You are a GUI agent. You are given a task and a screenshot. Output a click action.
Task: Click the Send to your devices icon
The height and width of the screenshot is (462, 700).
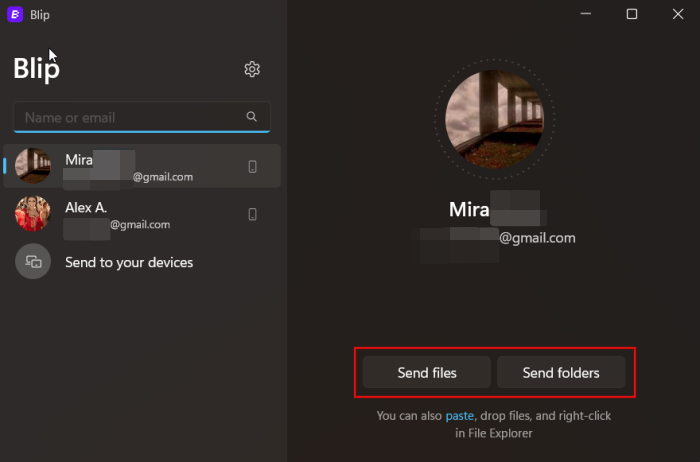coord(33,262)
